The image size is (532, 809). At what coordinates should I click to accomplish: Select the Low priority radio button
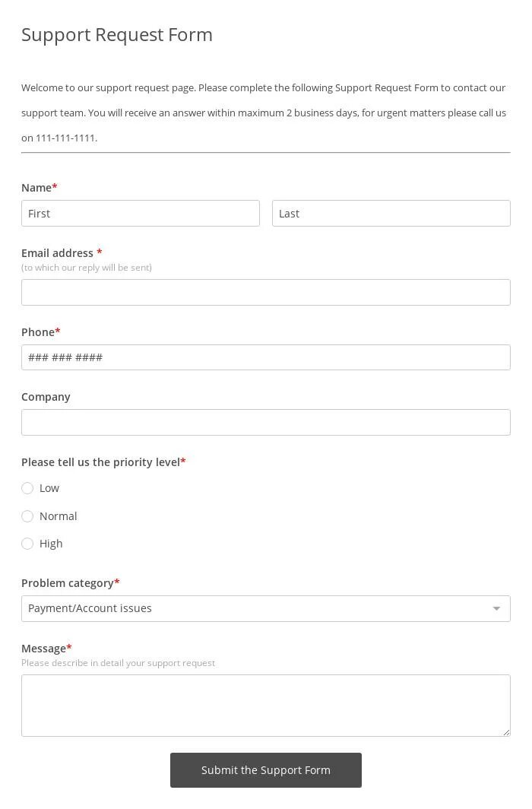pyautogui.click(x=27, y=488)
